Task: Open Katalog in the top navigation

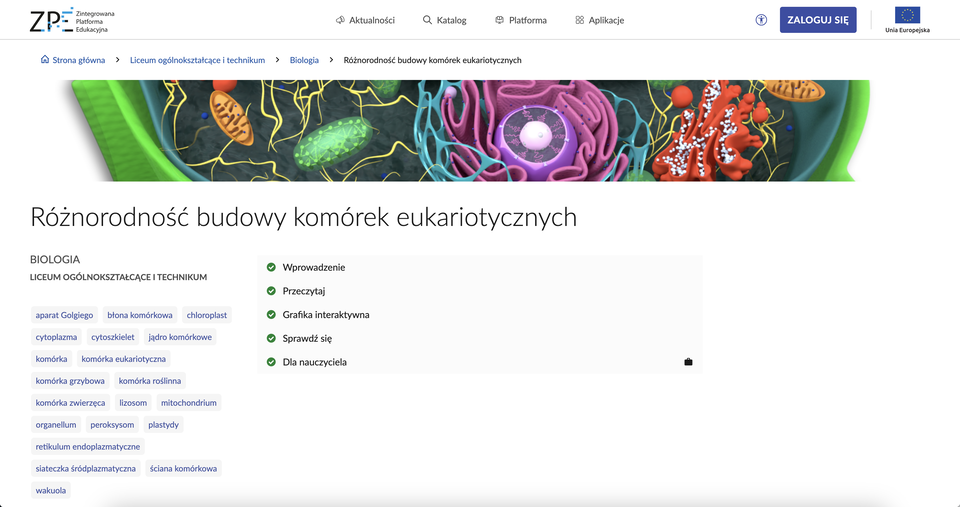Action: [x=444, y=20]
